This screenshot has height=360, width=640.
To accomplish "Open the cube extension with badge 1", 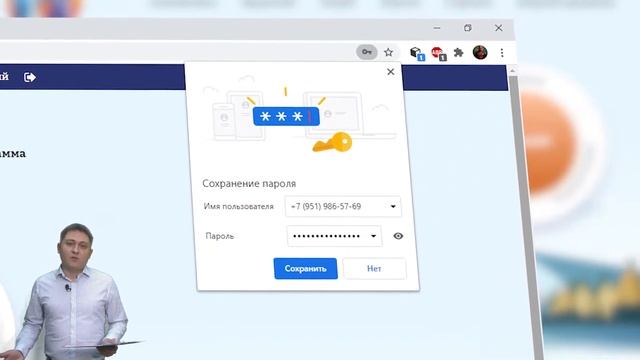I will 417,53.
